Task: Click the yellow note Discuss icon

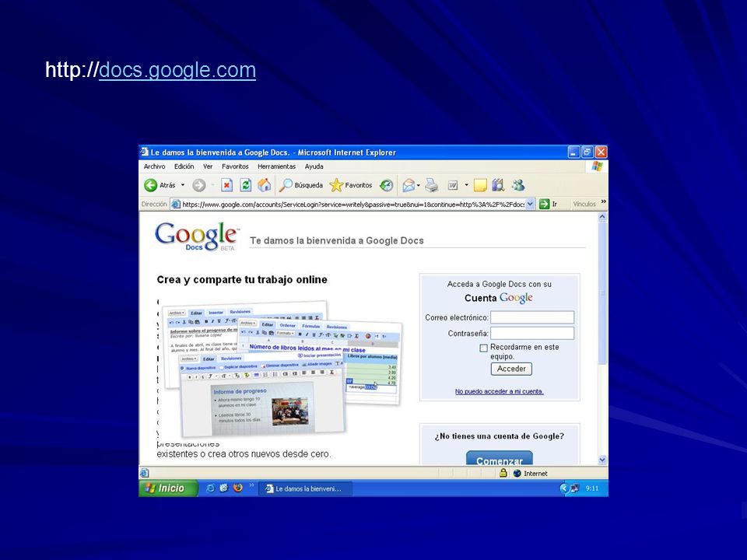Action: [x=480, y=185]
